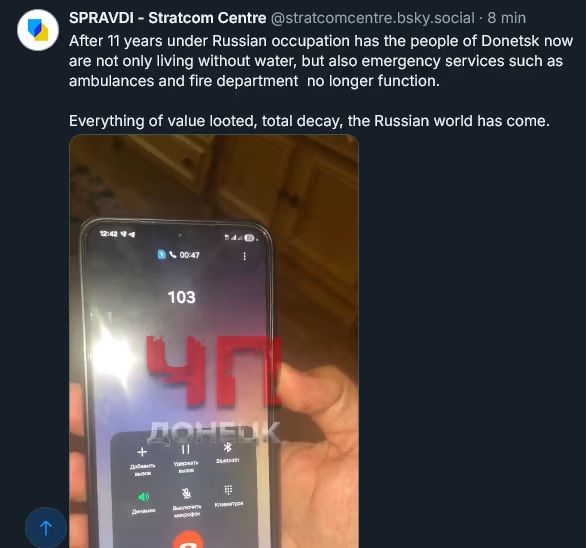The image size is (587, 548).
Task: Tap the blue SIM card indicator icon
Action: click(161, 255)
